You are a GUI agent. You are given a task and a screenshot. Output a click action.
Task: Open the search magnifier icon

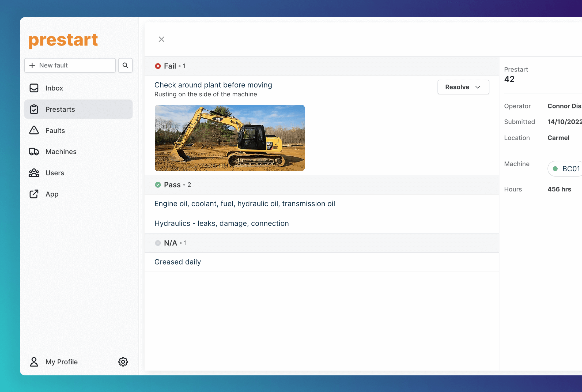(125, 65)
